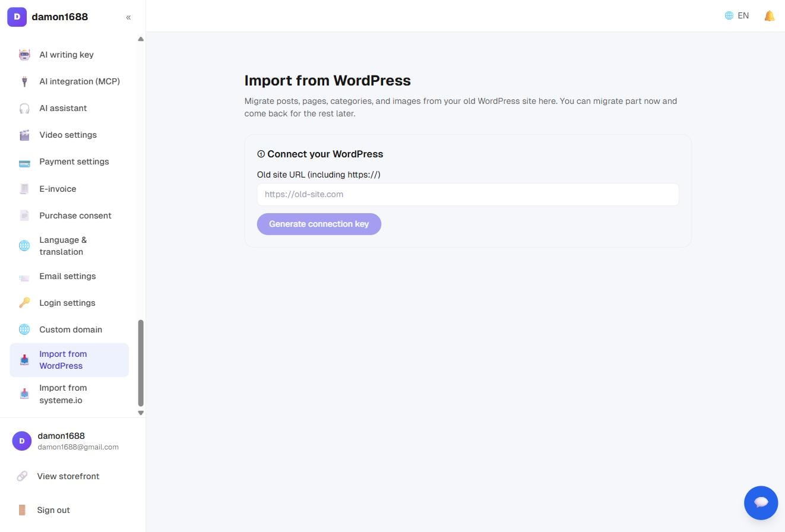Click the Video settings clapperboard icon
The height and width of the screenshot is (532, 785).
tap(24, 135)
